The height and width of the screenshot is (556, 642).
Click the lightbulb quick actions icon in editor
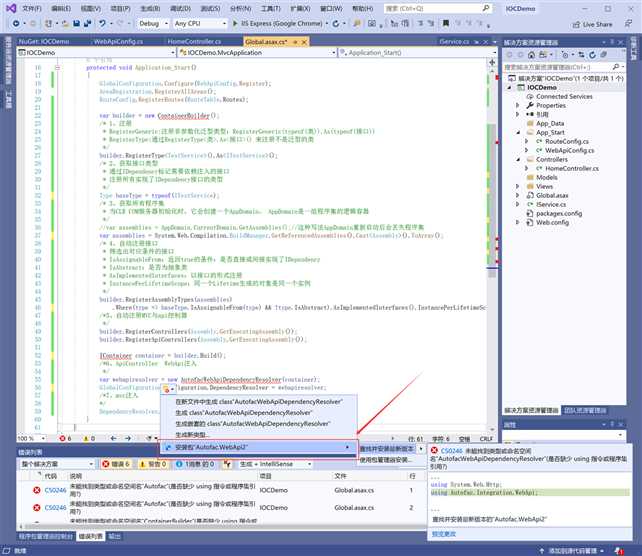[x=166, y=389]
